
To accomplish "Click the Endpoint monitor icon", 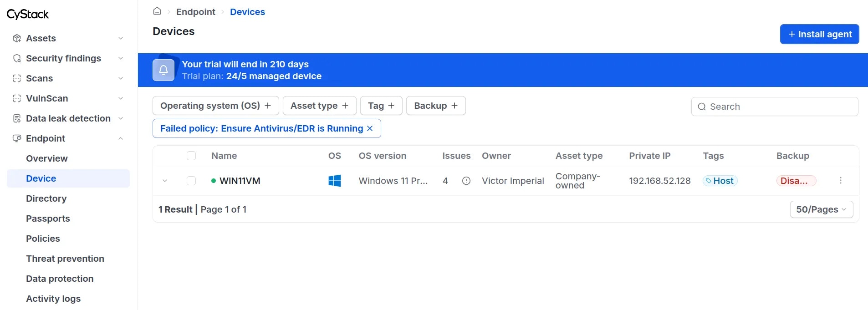I will pos(17,138).
